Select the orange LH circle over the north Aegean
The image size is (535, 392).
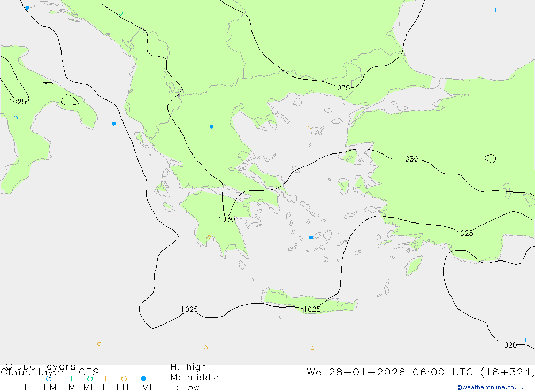click(309, 128)
